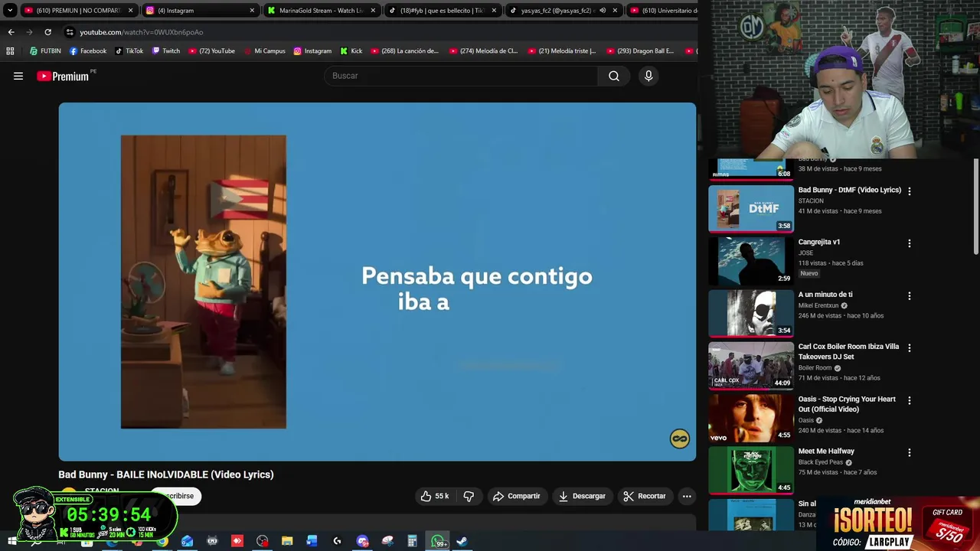Close the MarinaGold Stream tab

click(x=373, y=11)
